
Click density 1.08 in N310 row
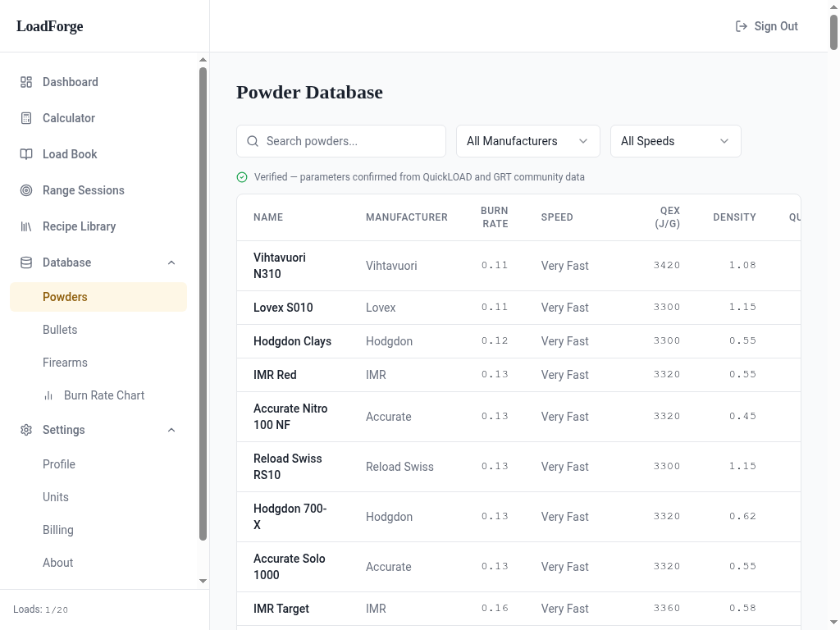[x=742, y=265]
